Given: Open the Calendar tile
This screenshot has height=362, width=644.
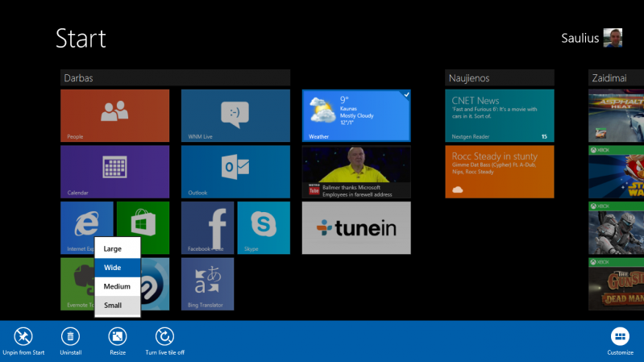Looking at the screenshot, I should coord(114,171).
